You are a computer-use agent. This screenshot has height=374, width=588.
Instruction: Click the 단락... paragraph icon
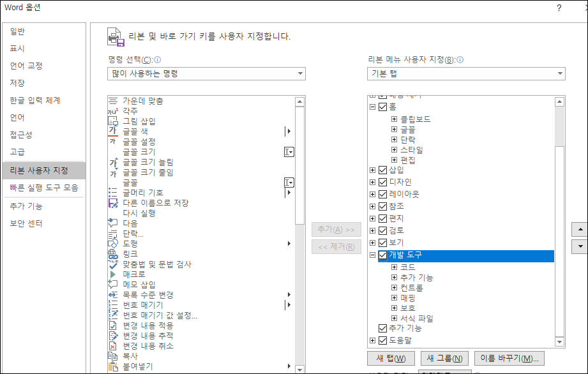(x=113, y=234)
